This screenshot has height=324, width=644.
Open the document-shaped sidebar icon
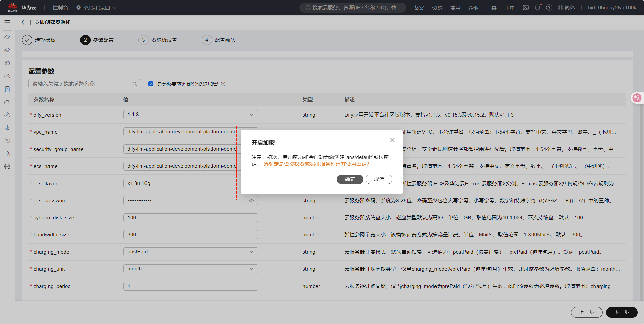[7, 89]
